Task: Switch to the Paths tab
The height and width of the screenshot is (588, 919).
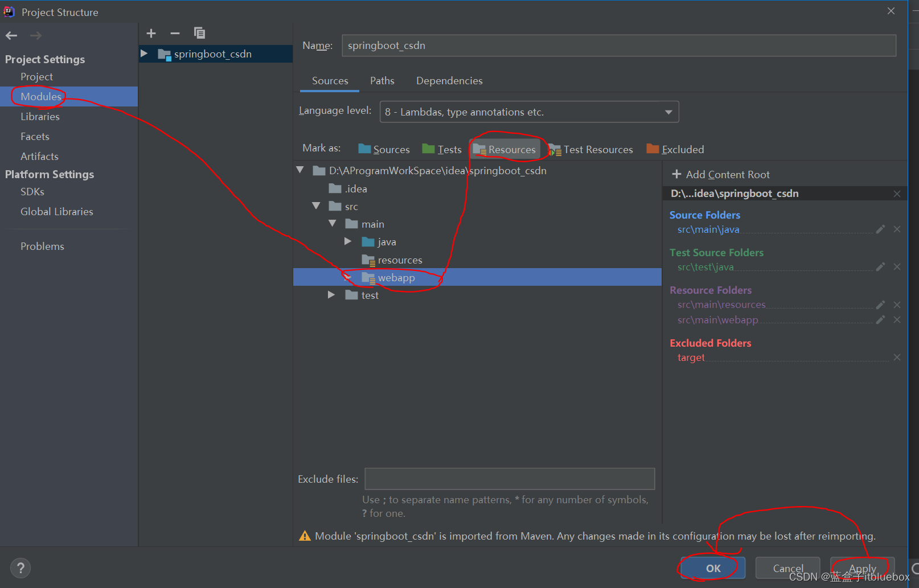Action: pyautogui.click(x=382, y=81)
